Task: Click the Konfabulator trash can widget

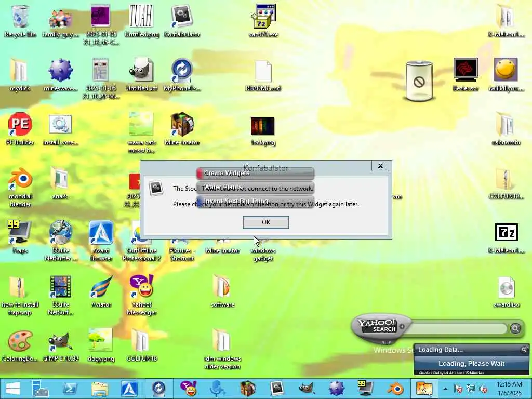Action: [x=419, y=81]
